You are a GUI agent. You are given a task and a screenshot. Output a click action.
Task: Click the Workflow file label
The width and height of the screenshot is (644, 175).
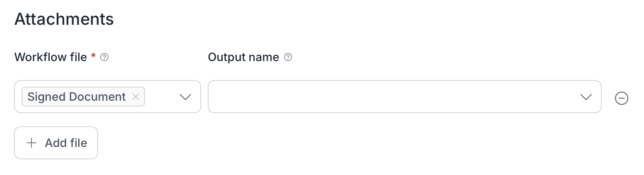[x=50, y=57]
